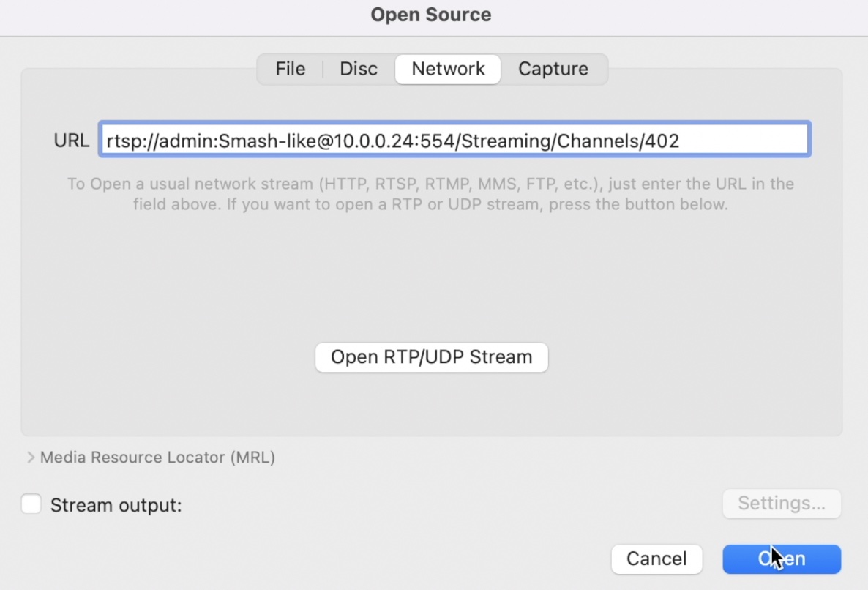868x590 pixels.
Task: Click inside the URL input field
Action: [x=454, y=140]
